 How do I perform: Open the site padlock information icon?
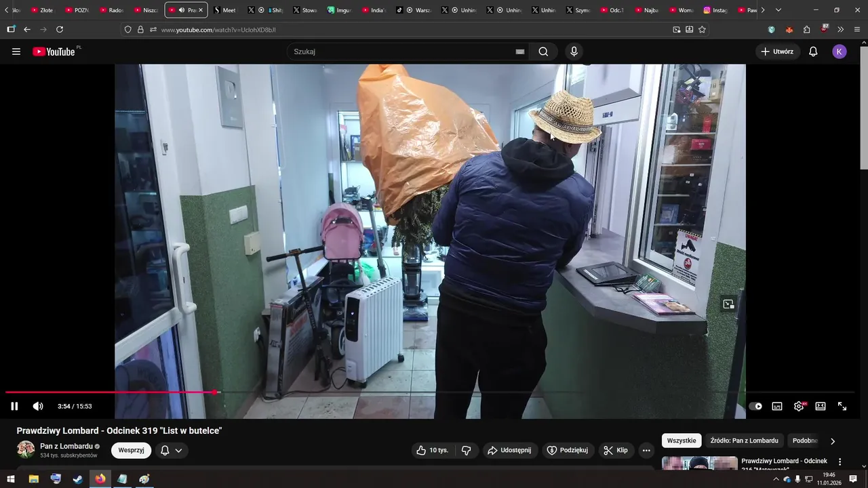click(140, 29)
